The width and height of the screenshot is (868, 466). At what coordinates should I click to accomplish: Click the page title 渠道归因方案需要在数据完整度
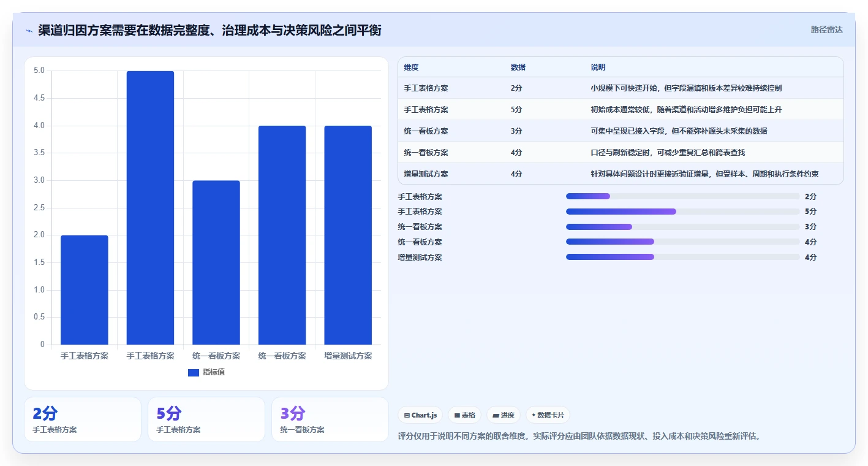209,30
